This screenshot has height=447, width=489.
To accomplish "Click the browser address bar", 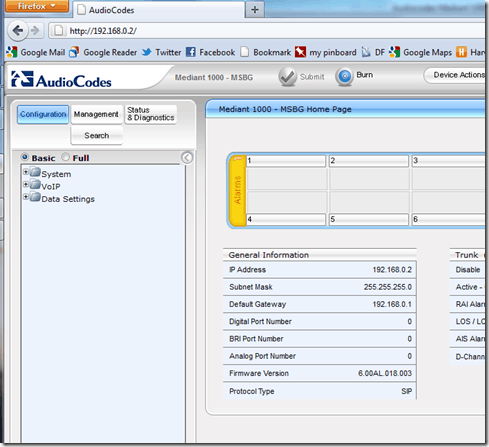I will (x=267, y=31).
